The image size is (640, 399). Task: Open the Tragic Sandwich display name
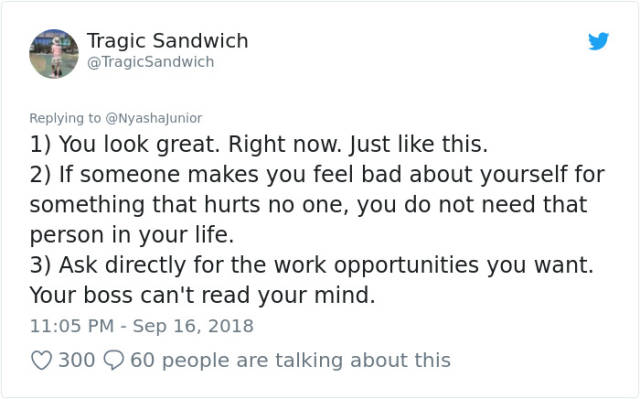pos(167,41)
